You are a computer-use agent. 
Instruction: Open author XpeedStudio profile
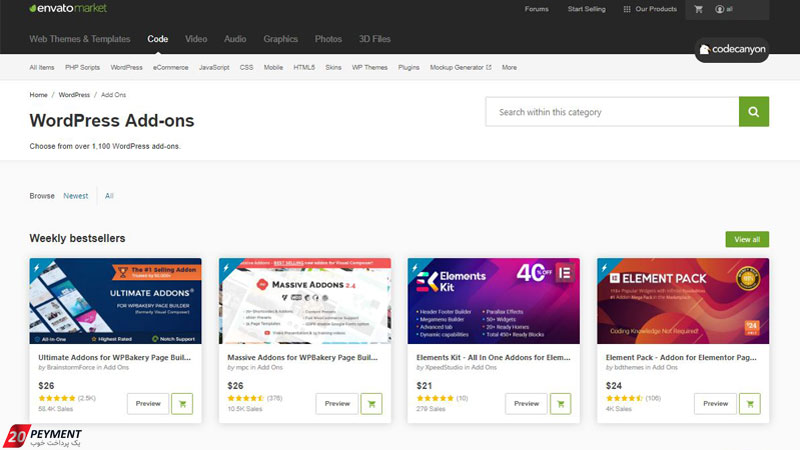point(444,367)
